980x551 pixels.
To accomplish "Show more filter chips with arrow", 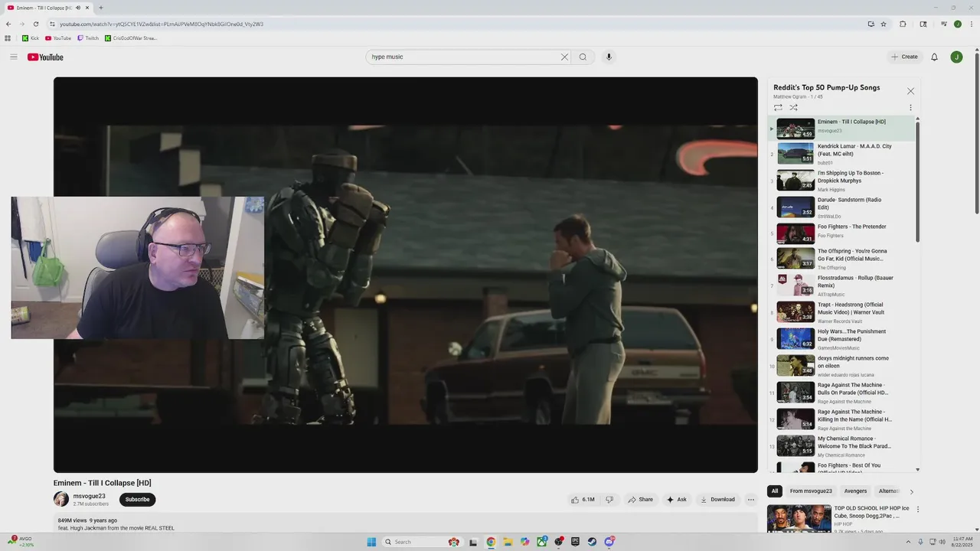I will (x=911, y=491).
